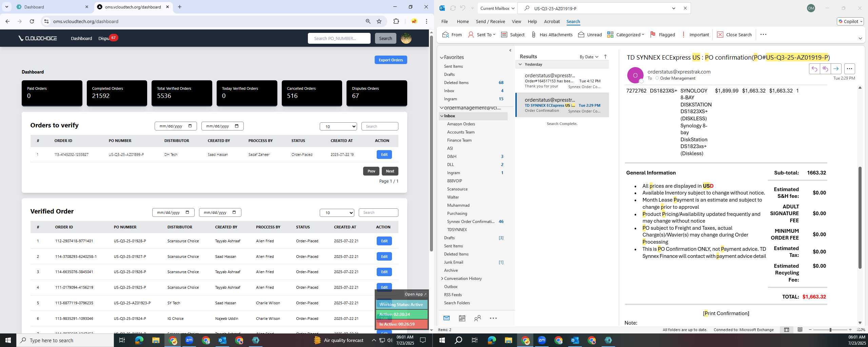Click Export Orders button

click(391, 60)
